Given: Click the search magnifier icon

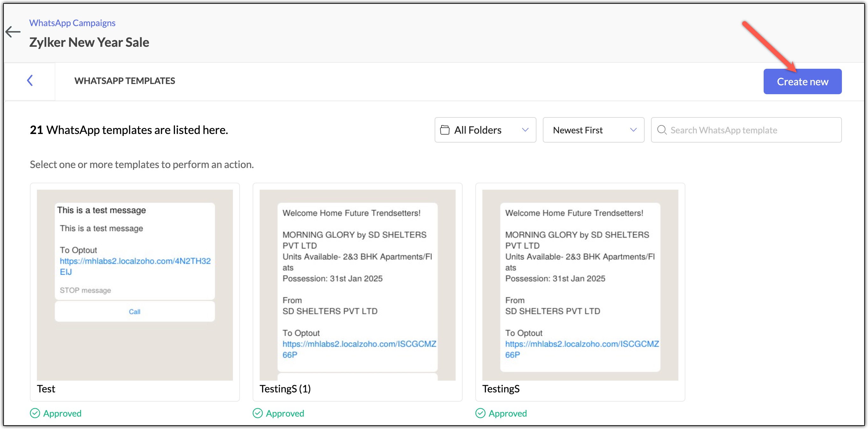Looking at the screenshot, I should [x=662, y=130].
